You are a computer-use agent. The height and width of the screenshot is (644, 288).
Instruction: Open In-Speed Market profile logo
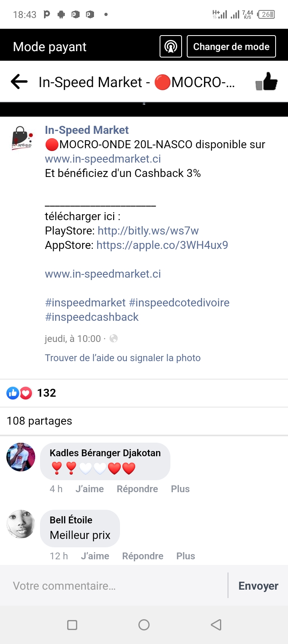coord(22,138)
